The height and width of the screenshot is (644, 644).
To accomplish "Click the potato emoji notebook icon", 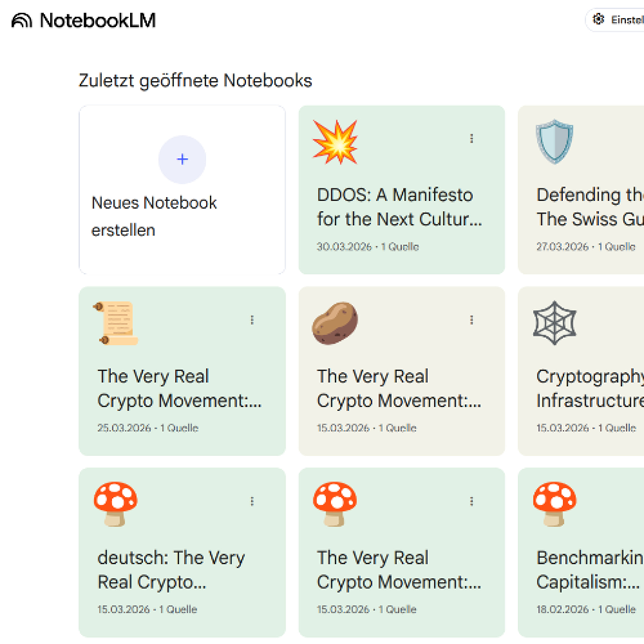I will 335,323.
